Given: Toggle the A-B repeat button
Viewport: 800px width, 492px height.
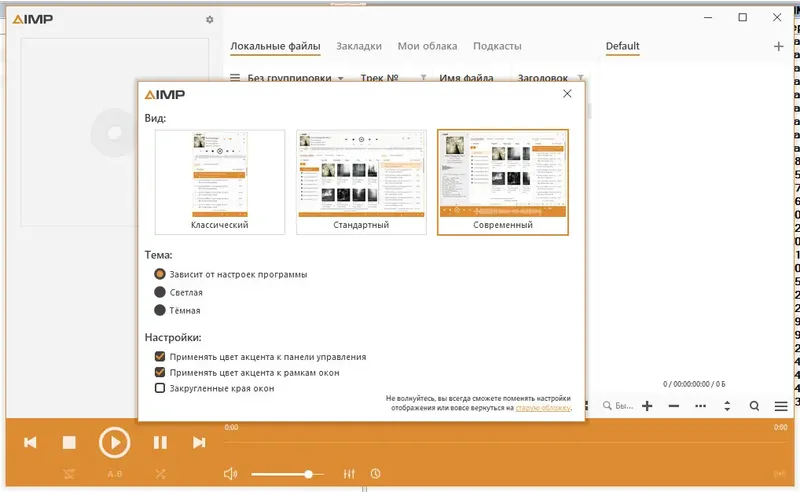Looking at the screenshot, I should point(115,474).
